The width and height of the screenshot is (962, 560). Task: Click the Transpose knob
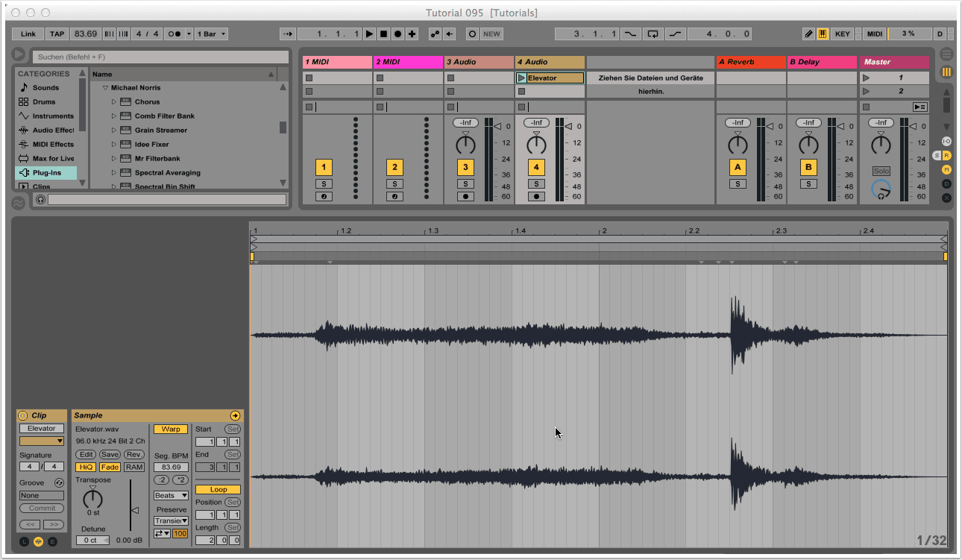point(92,498)
